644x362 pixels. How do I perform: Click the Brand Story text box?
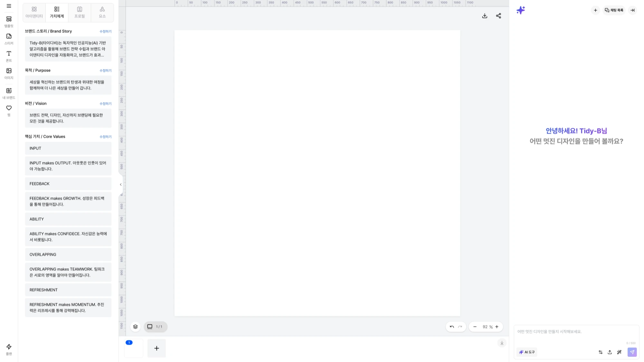68,49
